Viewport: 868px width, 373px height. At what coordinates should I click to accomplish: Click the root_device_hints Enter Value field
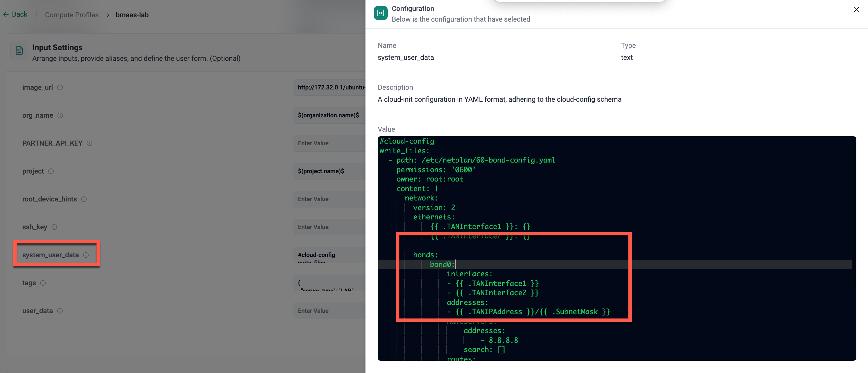click(329, 199)
